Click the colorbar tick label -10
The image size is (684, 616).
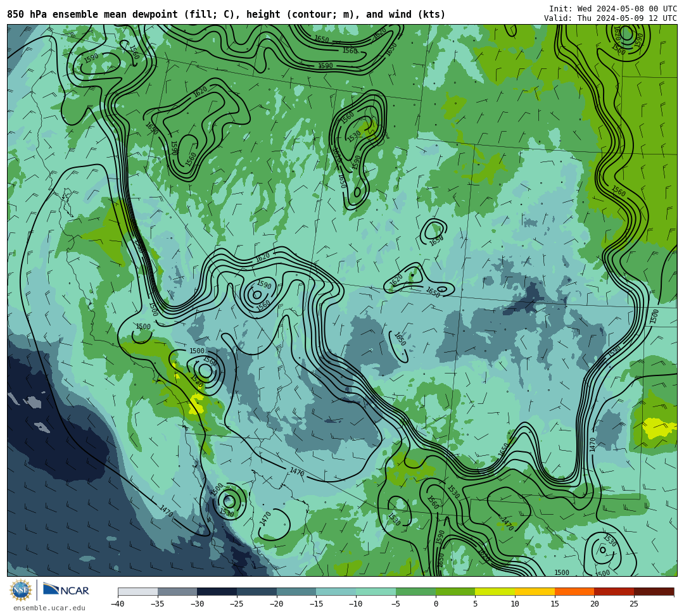(355, 604)
